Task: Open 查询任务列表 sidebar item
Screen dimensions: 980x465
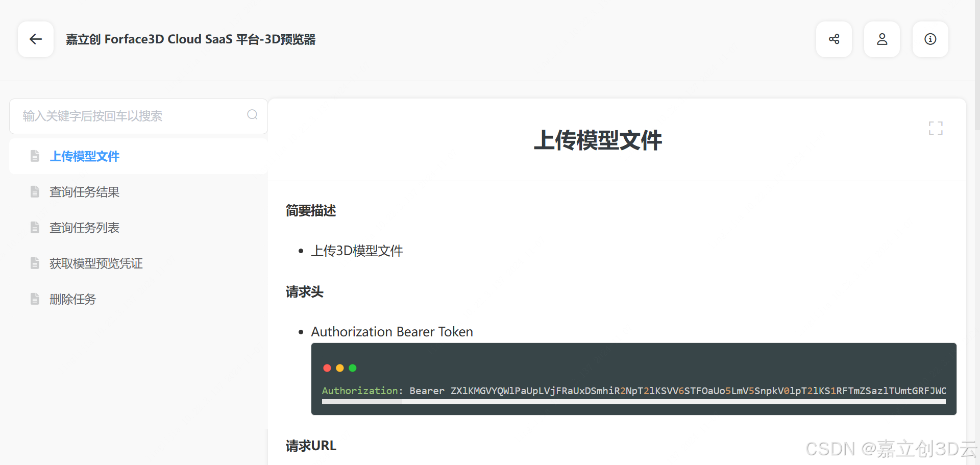Action: [x=138, y=228]
